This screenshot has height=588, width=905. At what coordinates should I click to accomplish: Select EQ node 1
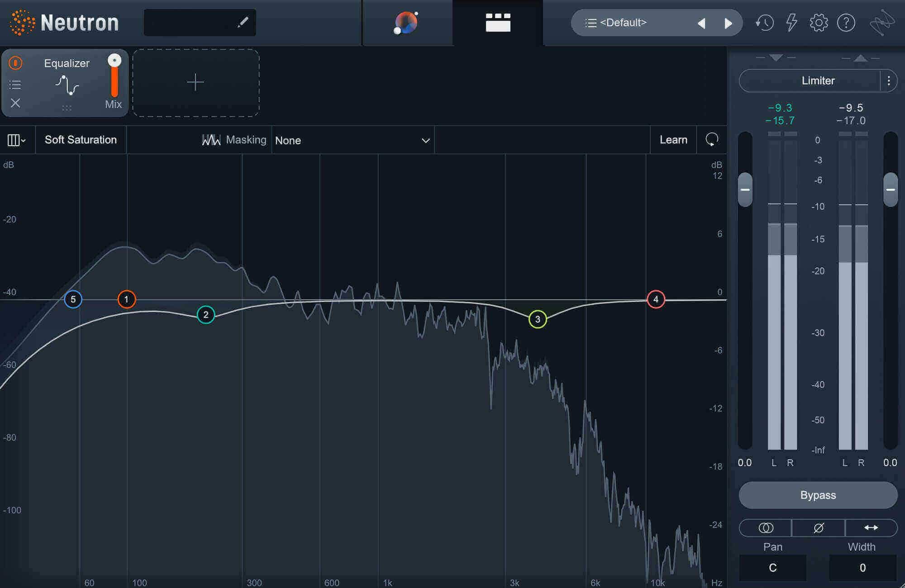(x=127, y=299)
